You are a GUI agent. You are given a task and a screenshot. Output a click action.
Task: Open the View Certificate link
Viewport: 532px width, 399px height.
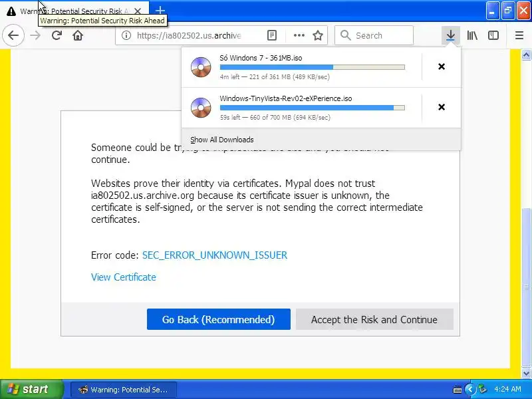click(x=124, y=277)
